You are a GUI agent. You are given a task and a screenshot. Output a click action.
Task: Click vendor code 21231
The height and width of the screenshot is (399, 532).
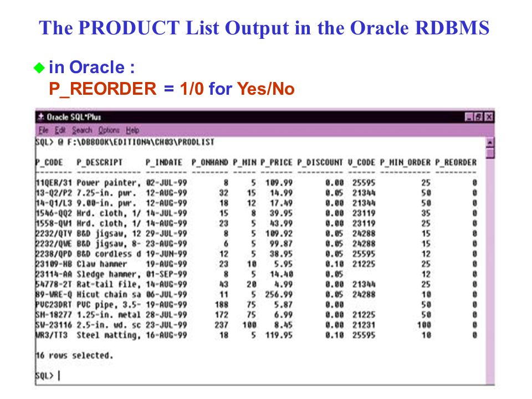tap(364, 325)
